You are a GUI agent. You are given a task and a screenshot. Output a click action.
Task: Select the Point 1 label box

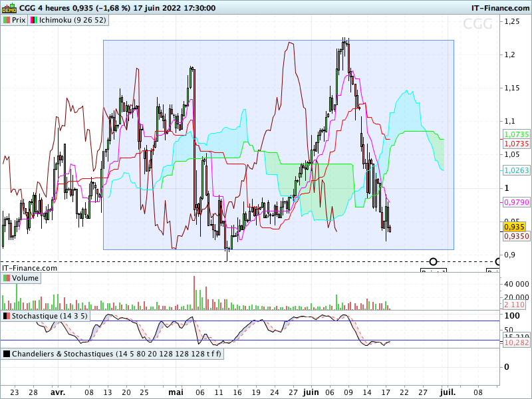click(434, 271)
